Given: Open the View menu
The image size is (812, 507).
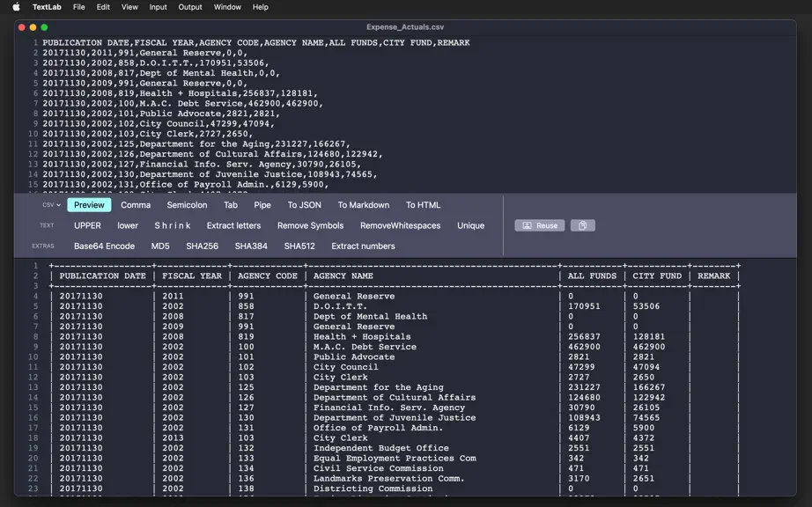Looking at the screenshot, I should click(x=129, y=7).
